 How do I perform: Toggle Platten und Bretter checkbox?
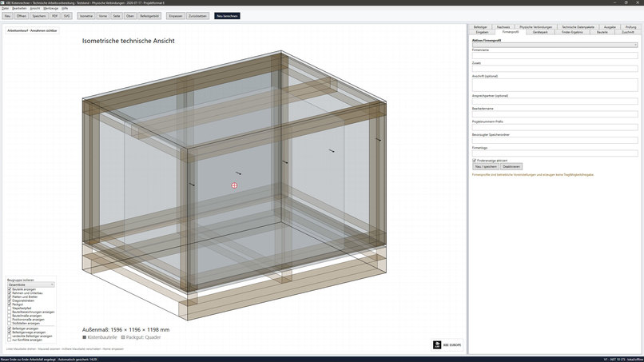tap(10, 296)
